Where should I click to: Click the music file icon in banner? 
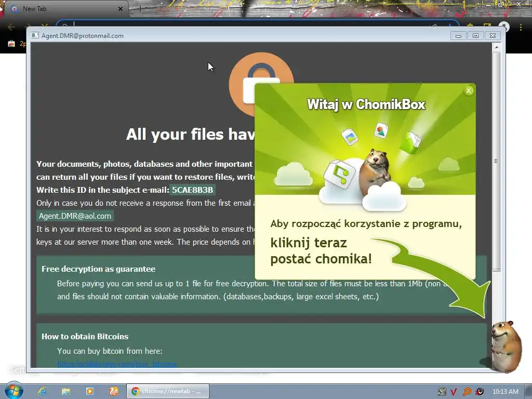coord(339,174)
